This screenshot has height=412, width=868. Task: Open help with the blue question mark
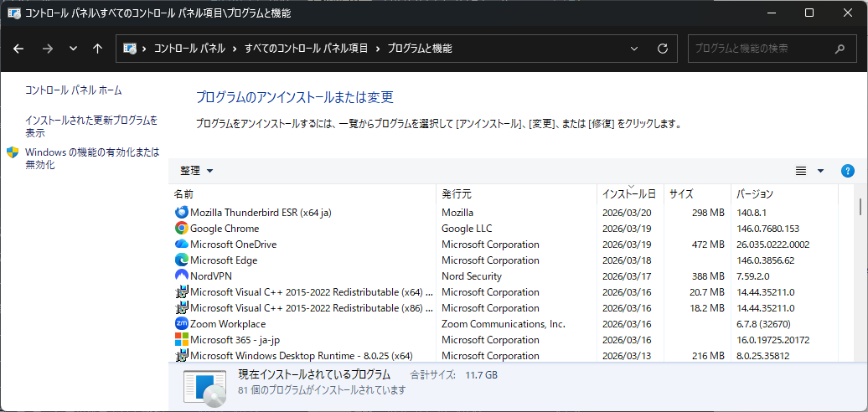(x=847, y=171)
